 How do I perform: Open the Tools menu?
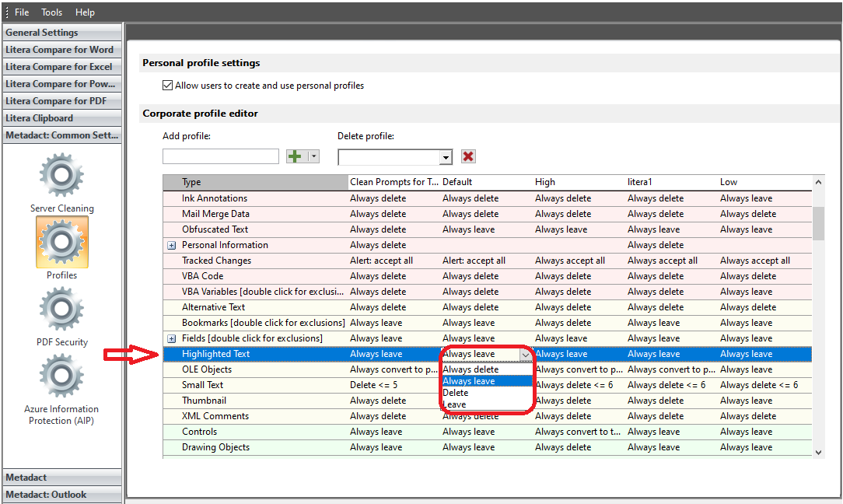(x=51, y=12)
